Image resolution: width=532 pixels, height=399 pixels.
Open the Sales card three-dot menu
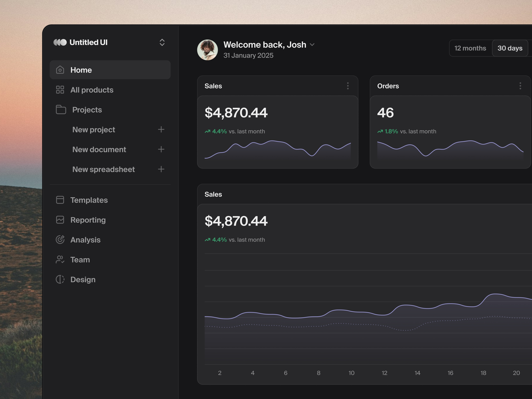point(348,86)
